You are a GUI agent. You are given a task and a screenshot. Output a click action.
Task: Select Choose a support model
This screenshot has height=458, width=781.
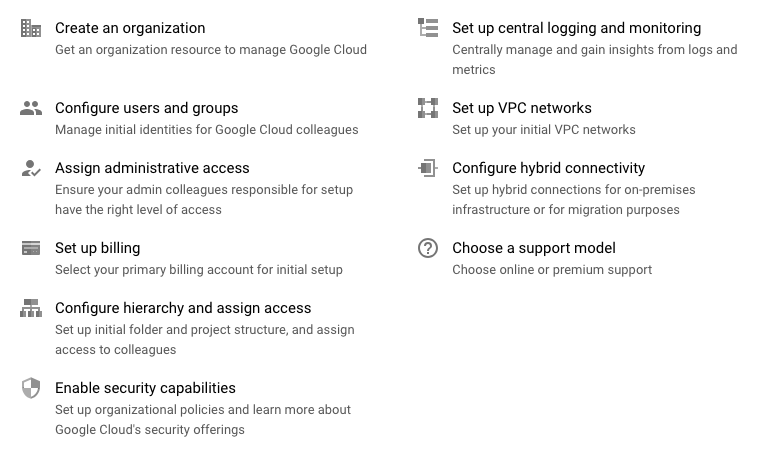coord(533,248)
